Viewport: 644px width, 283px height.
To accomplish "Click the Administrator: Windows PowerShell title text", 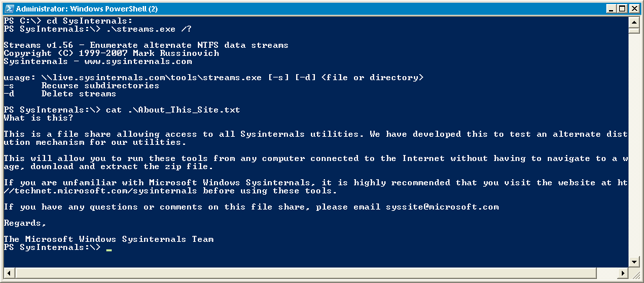I will (87, 9).
